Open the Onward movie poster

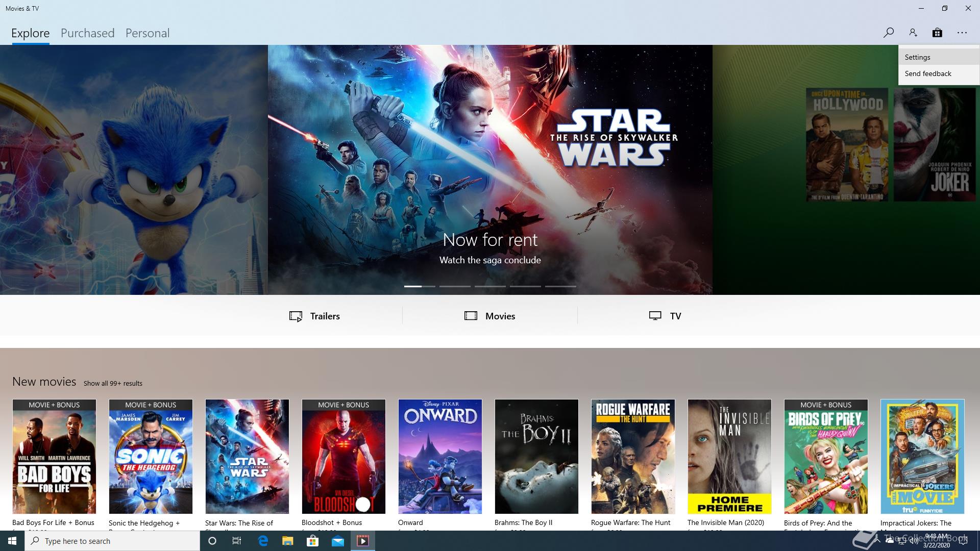[440, 457]
